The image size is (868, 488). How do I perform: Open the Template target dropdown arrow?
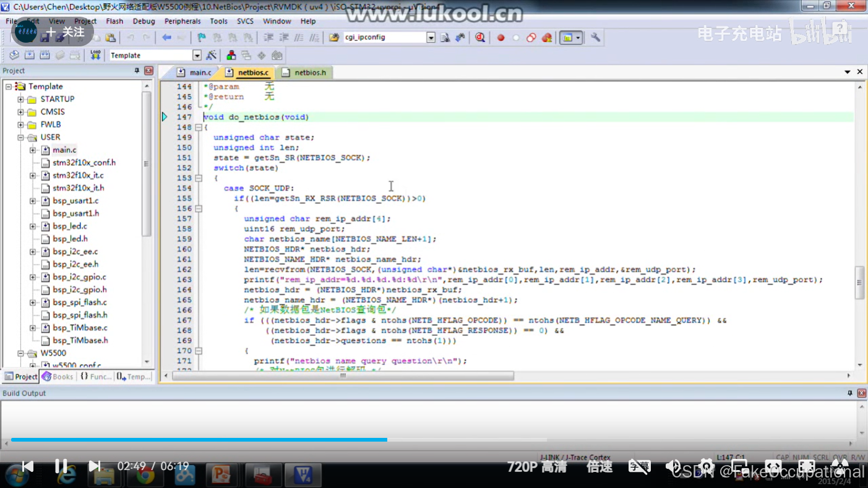coord(197,55)
